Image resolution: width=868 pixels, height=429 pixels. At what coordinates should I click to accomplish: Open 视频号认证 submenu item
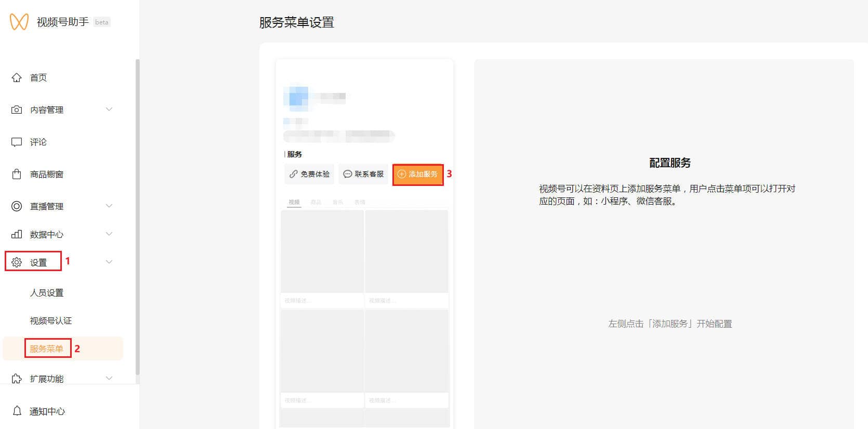51,321
